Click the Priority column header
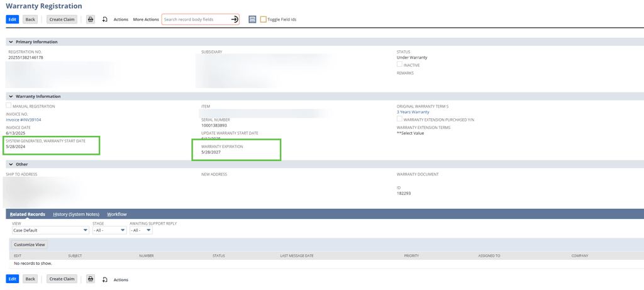 click(411, 255)
